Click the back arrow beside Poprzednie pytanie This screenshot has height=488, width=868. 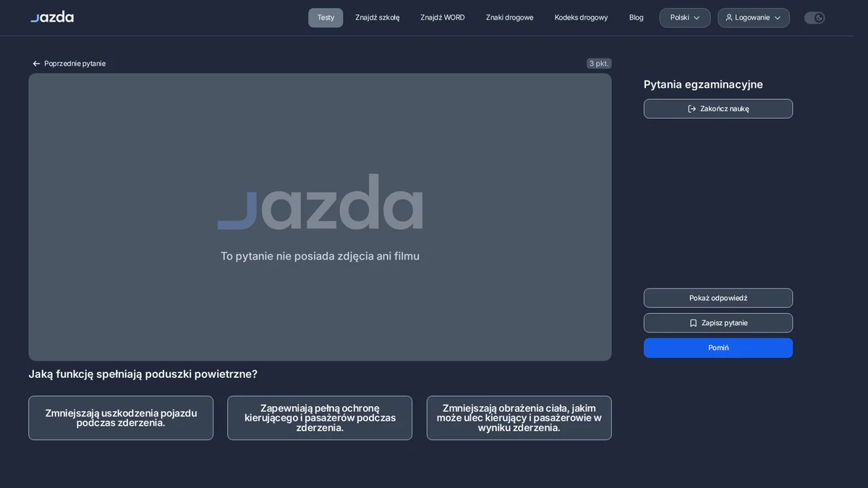tap(36, 64)
